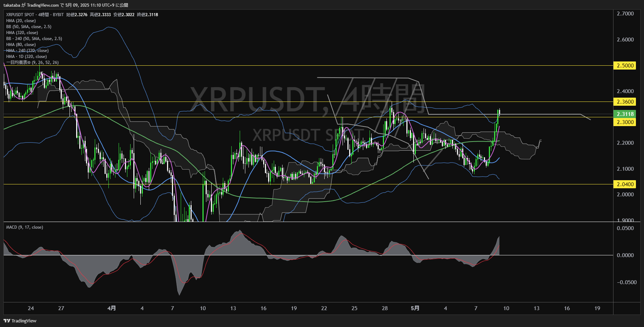Click the 25 date label on time axis

[x=354, y=308]
